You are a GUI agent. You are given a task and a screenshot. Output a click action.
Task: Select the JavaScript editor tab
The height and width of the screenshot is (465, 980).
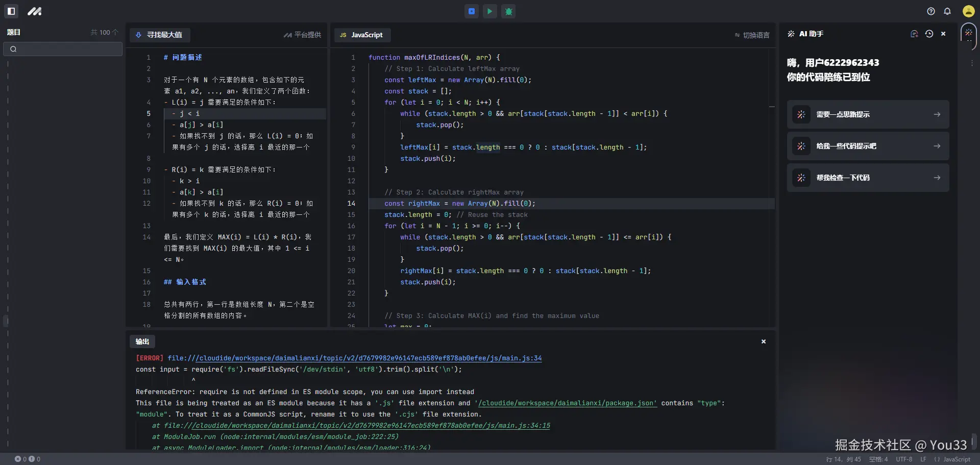tap(362, 35)
